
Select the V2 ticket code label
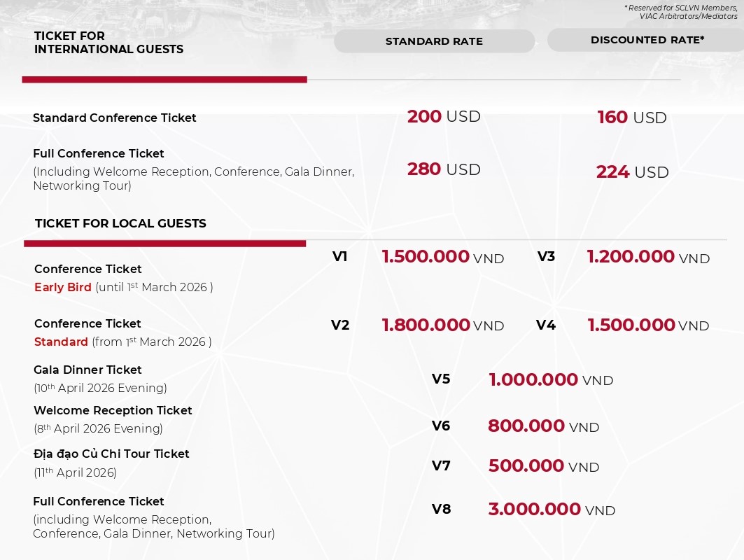coord(339,325)
